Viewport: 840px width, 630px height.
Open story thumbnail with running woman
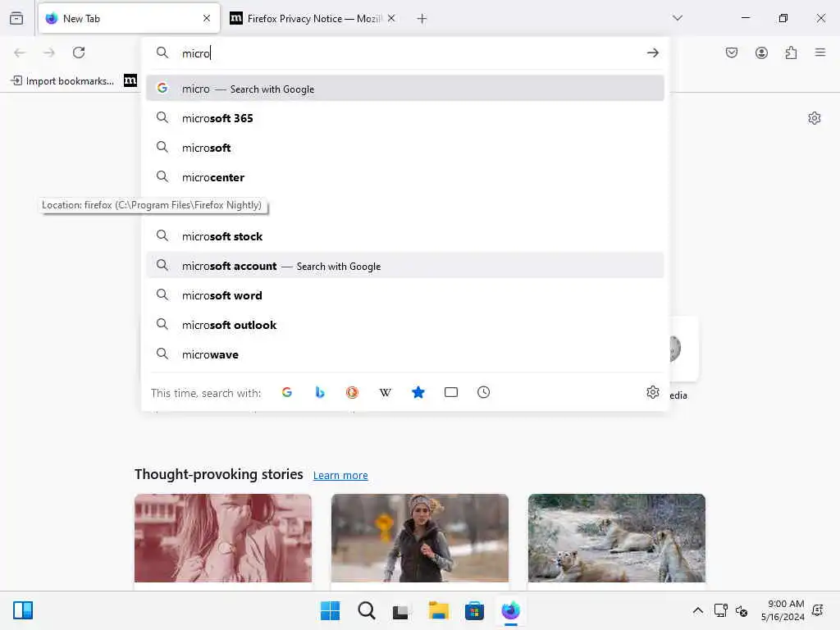coord(420,538)
